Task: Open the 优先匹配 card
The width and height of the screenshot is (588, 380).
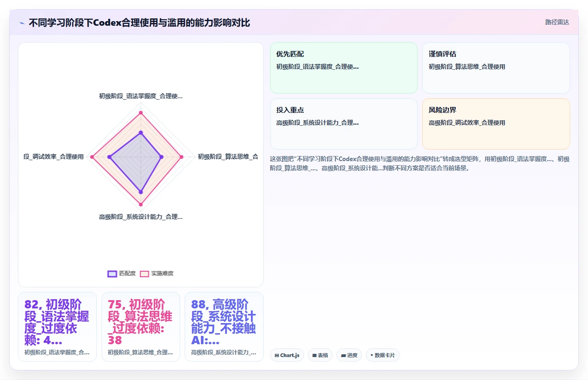Action: pos(344,68)
